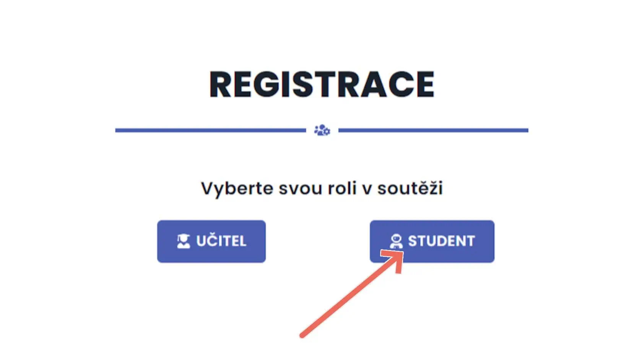Viewport: 644px width, 362px height.
Task: Click the graduate cap icon beside UČITEL
Action: click(x=184, y=241)
